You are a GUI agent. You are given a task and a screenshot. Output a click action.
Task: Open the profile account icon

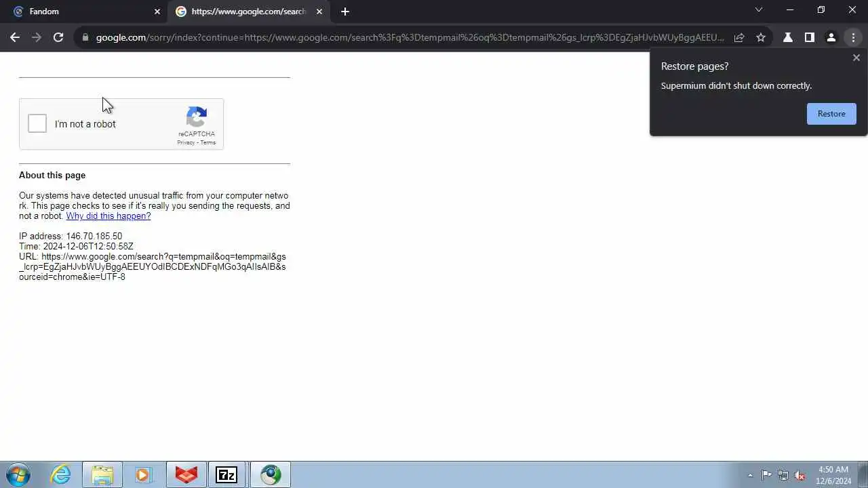(831, 37)
